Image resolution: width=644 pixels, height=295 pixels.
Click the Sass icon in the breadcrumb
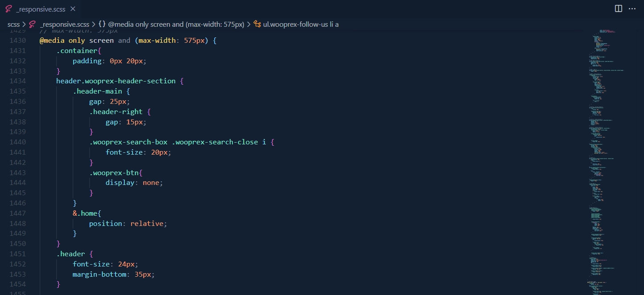32,25
